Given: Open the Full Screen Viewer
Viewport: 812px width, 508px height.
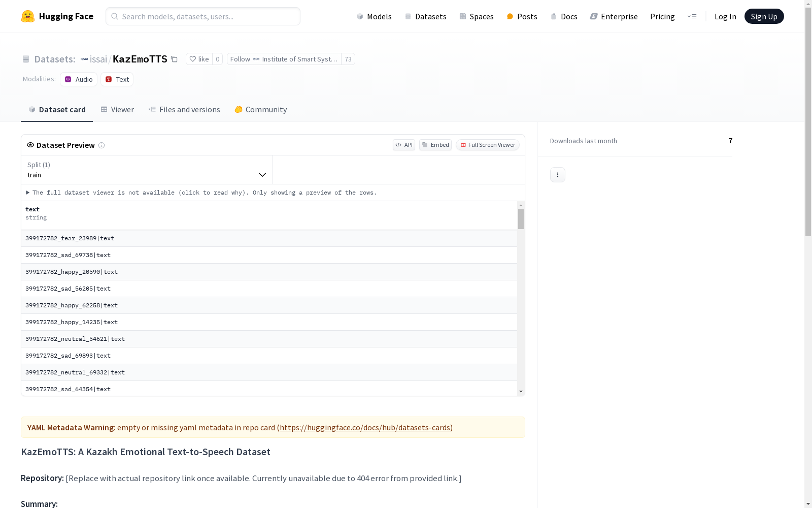Looking at the screenshot, I should click(488, 145).
